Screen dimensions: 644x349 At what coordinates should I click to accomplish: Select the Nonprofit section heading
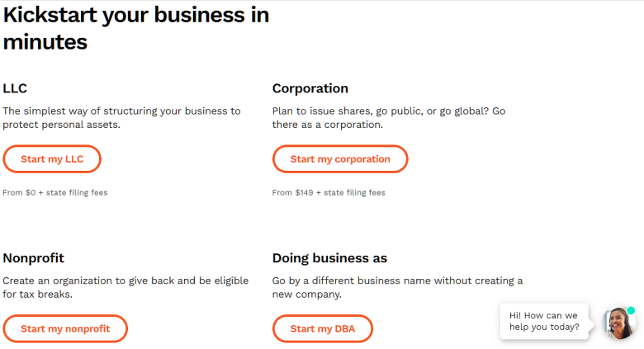(33, 258)
